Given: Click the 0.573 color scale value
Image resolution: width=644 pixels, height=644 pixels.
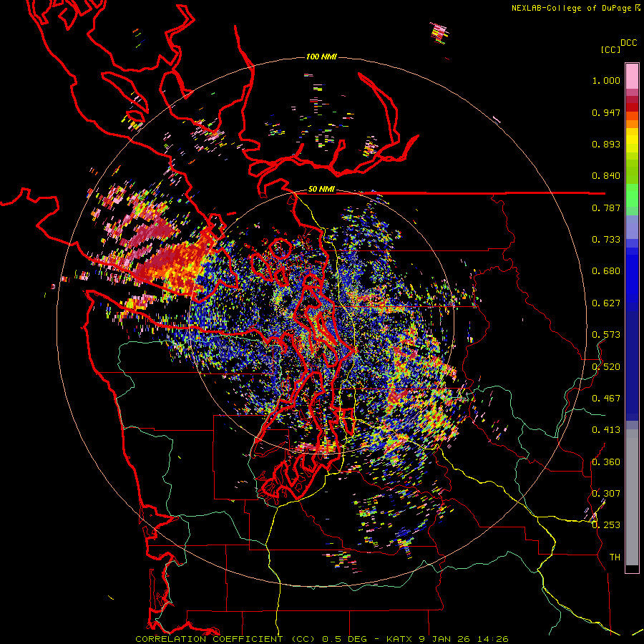Looking at the screenshot, I should point(606,335).
